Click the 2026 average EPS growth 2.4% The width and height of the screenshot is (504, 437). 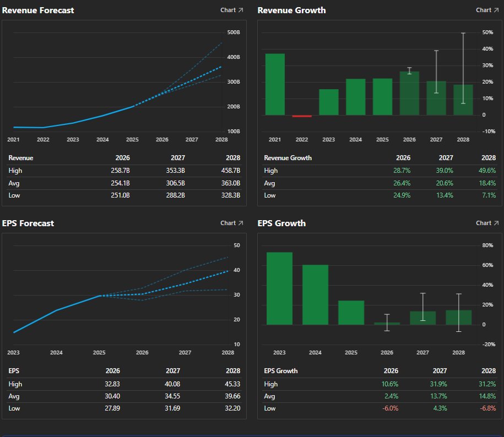(392, 396)
